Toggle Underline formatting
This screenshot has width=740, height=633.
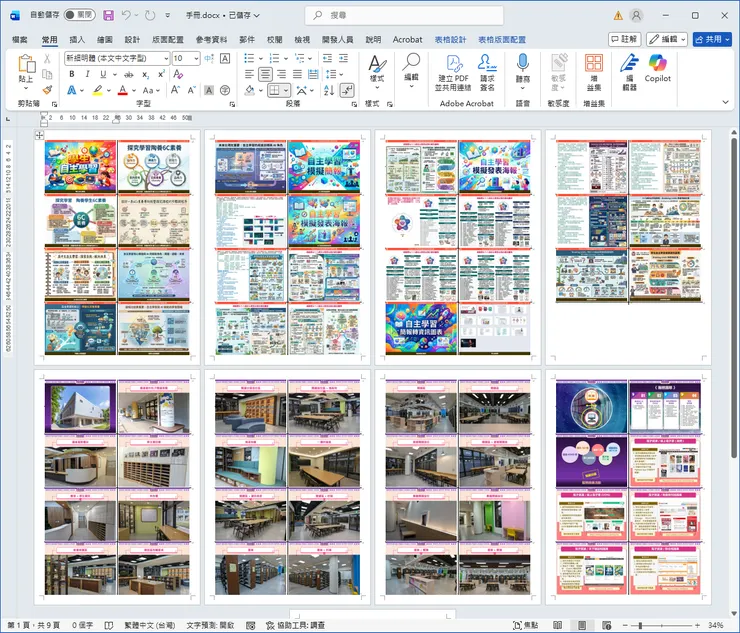[x=103, y=74]
